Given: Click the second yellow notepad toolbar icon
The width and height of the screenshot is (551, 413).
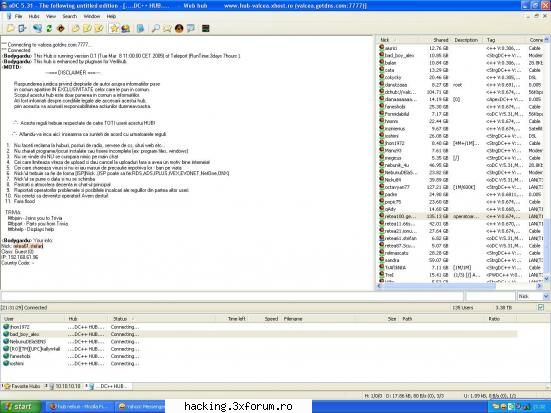Looking at the screenshot, I should point(87,28).
